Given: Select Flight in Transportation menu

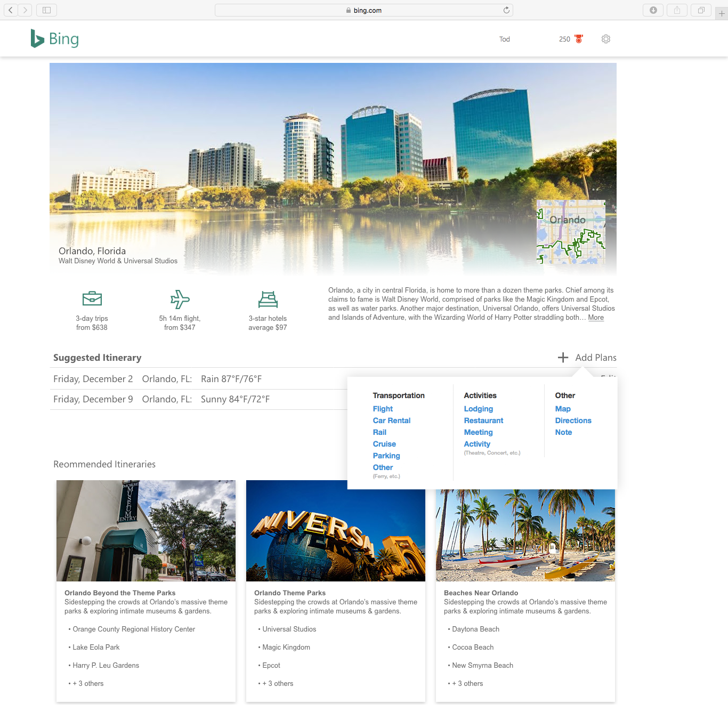Looking at the screenshot, I should 383,409.
